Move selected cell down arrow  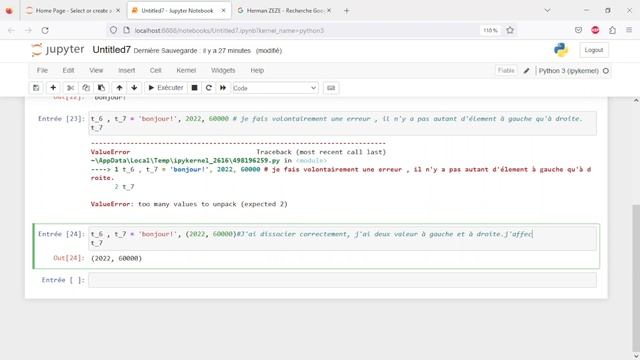[x=134, y=88]
